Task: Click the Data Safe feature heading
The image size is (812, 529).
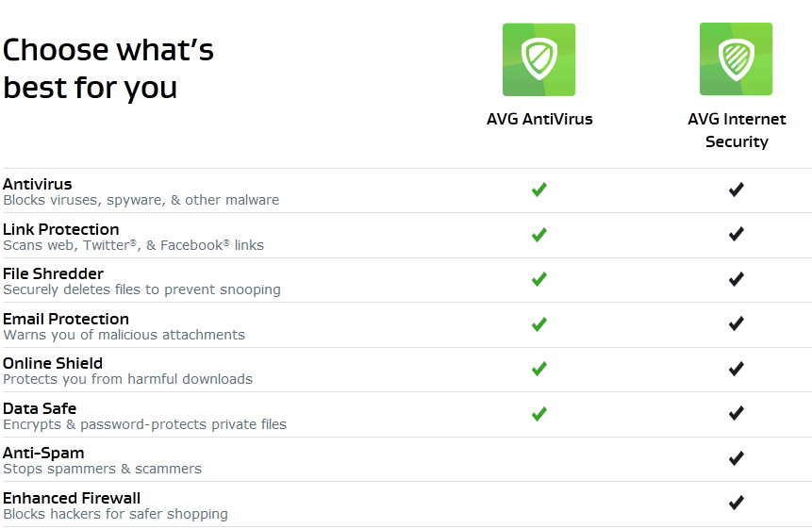Action: pos(40,408)
